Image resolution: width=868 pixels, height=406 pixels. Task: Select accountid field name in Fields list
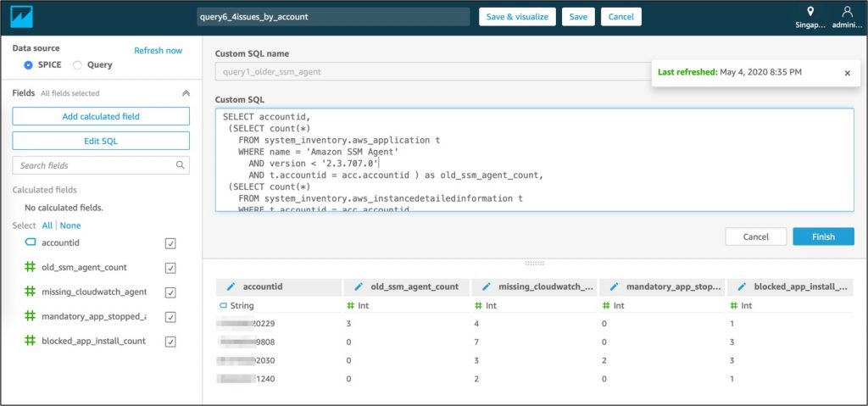pos(60,242)
